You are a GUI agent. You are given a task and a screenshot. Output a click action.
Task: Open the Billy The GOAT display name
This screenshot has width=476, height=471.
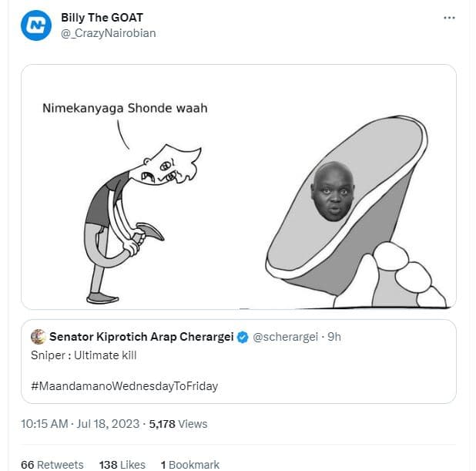tap(102, 18)
